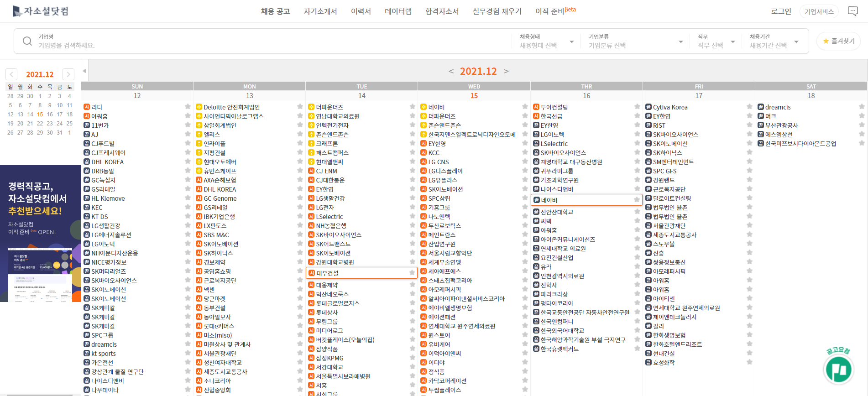The width and height of the screenshot is (868, 396).
Task: Click the badge icon beside dreamcis on Saturday
Action: click(x=761, y=107)
